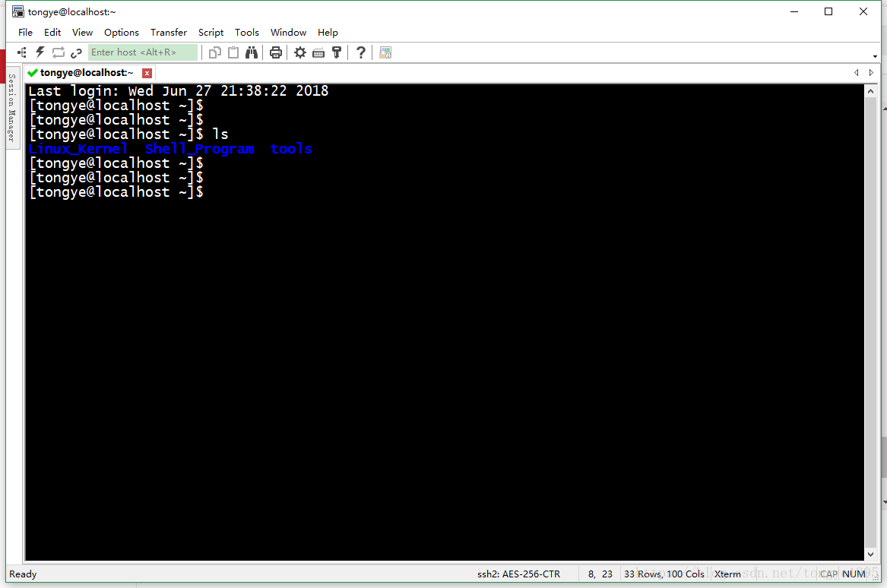Close the tongye@localhost session tab
The width and height of the screenshot is (887, 588).
point(147,73)
